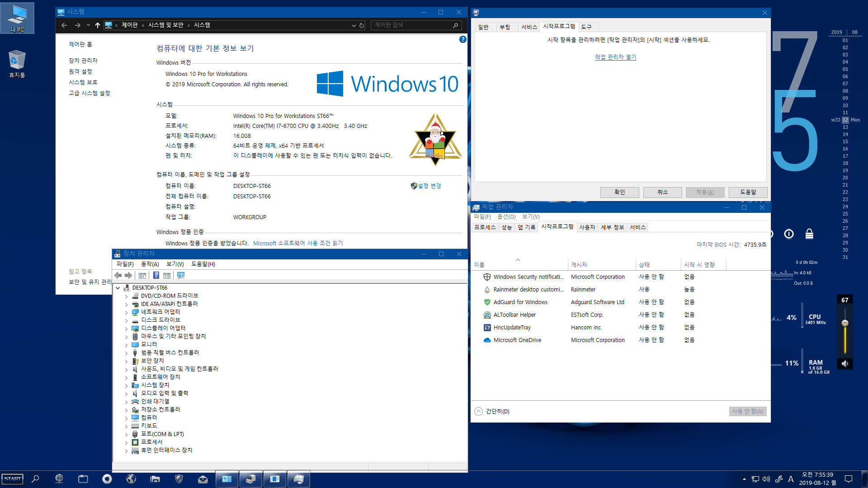Switch to the 프로세스 tab in Task Manager
Viewport: 868px width, 488px height.
coord(485,227)
